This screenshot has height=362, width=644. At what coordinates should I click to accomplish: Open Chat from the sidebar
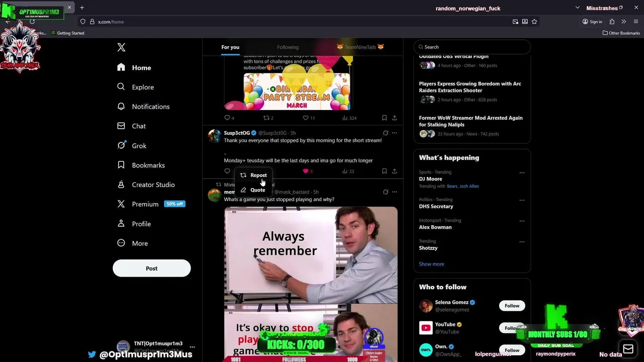point(131,126)
